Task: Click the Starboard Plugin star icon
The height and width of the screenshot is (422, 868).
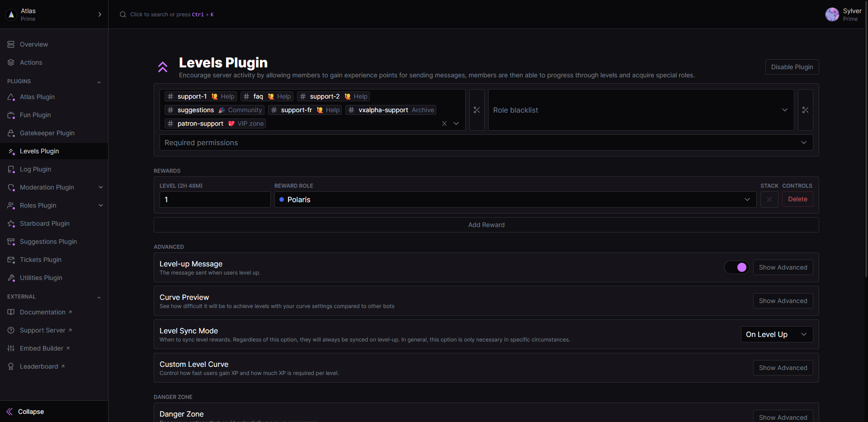Action: [11, 223]
